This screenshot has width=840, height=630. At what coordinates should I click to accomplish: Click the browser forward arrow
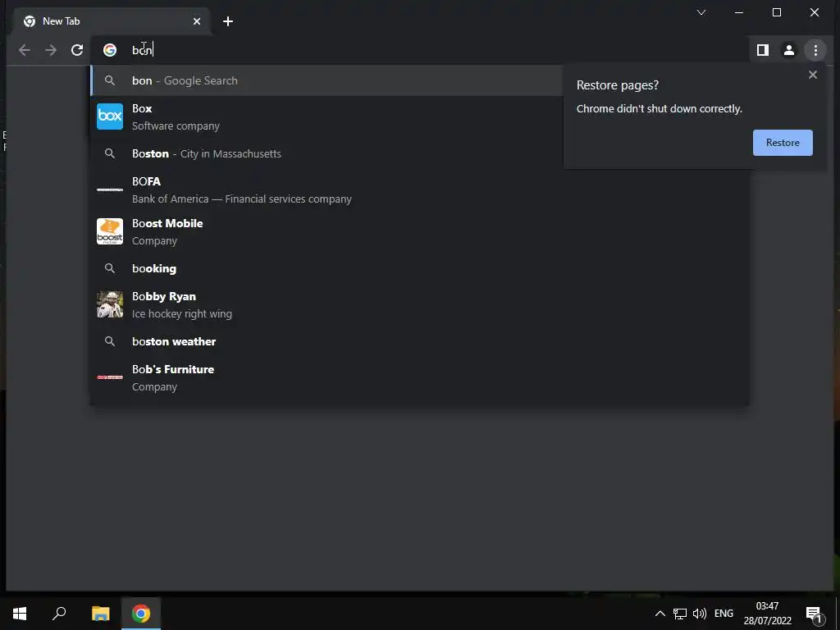(x=51, y=50)
